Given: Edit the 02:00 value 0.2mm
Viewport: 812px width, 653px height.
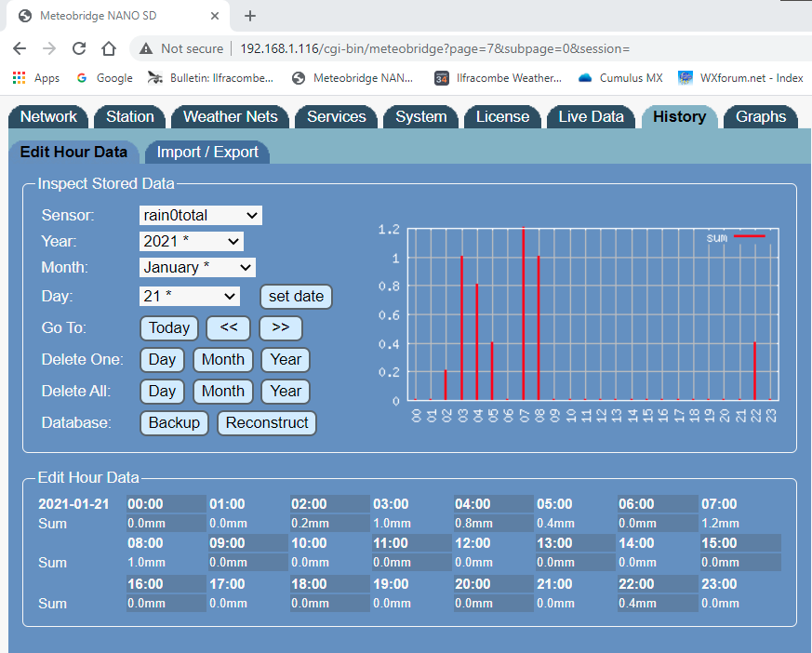Looking at the screenshot, I should (x=329, y=524).
